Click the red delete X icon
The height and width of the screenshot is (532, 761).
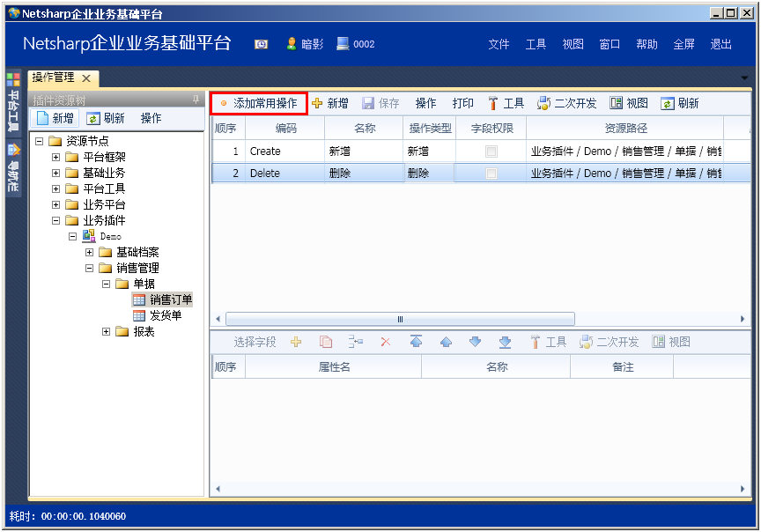click(386, 343)
